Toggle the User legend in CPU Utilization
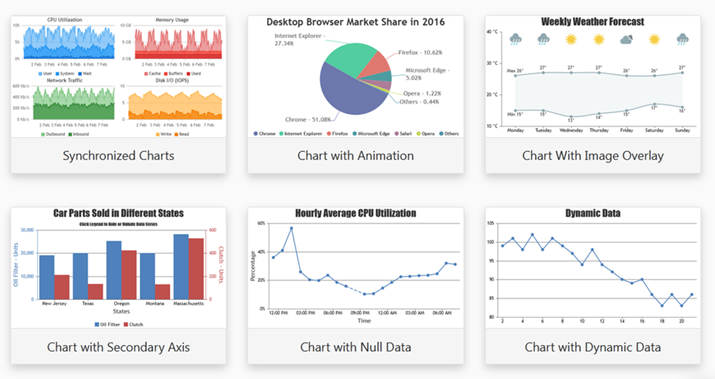 click(45, 73)
